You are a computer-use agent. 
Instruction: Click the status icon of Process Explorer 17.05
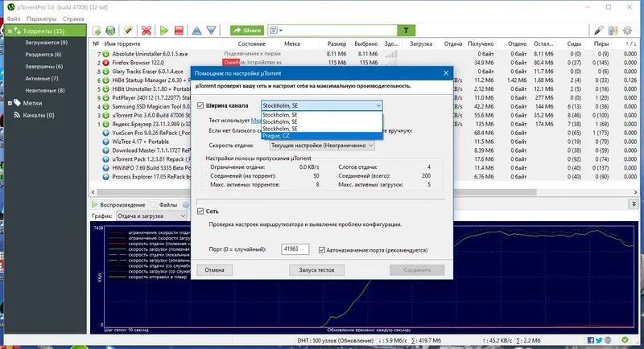[106, 177]
